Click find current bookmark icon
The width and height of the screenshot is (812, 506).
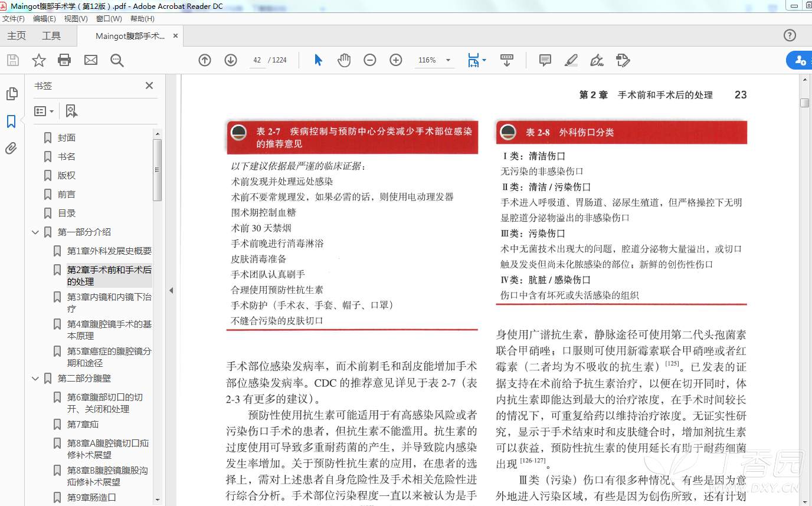[x=71, y=111]
